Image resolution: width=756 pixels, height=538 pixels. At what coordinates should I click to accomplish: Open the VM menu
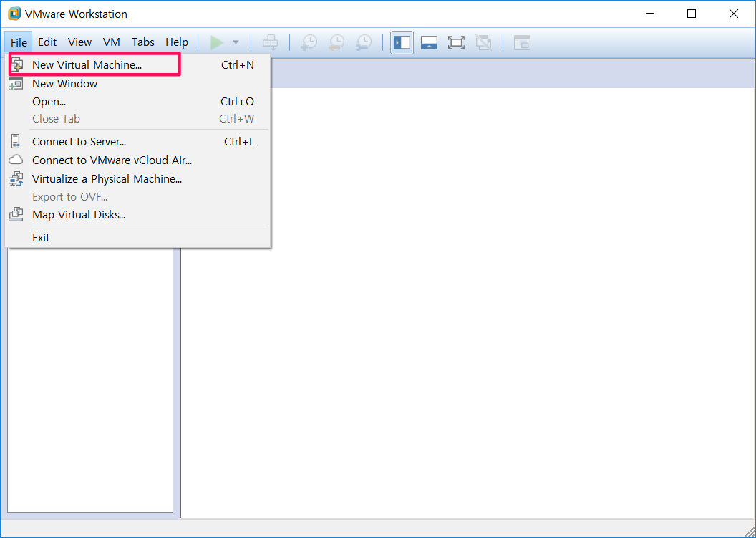point(112,42)
